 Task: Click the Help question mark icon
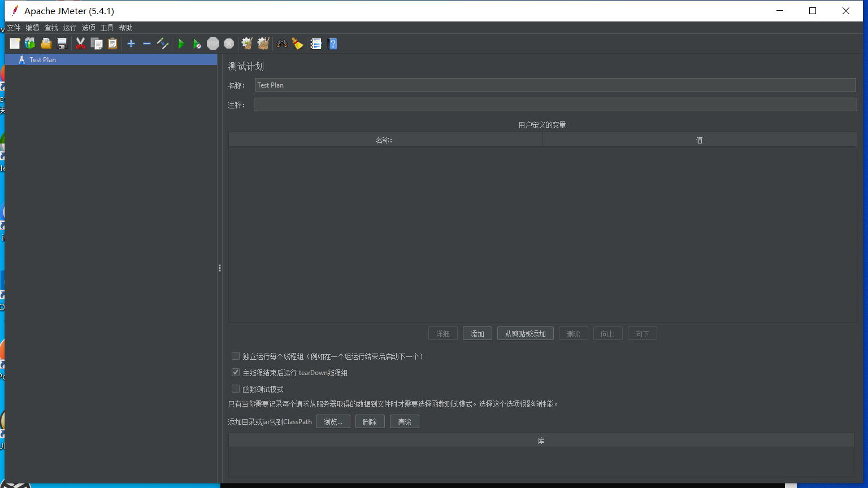(332, 43)
